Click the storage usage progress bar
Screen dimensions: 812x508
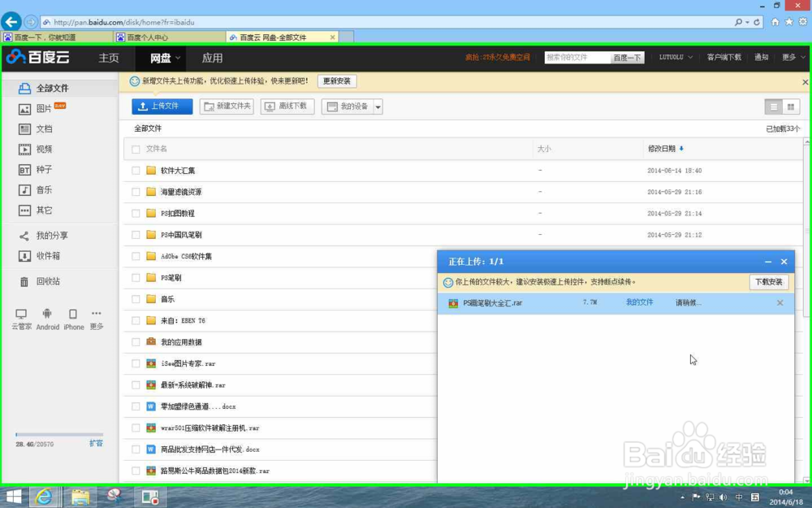click(59, 434)
